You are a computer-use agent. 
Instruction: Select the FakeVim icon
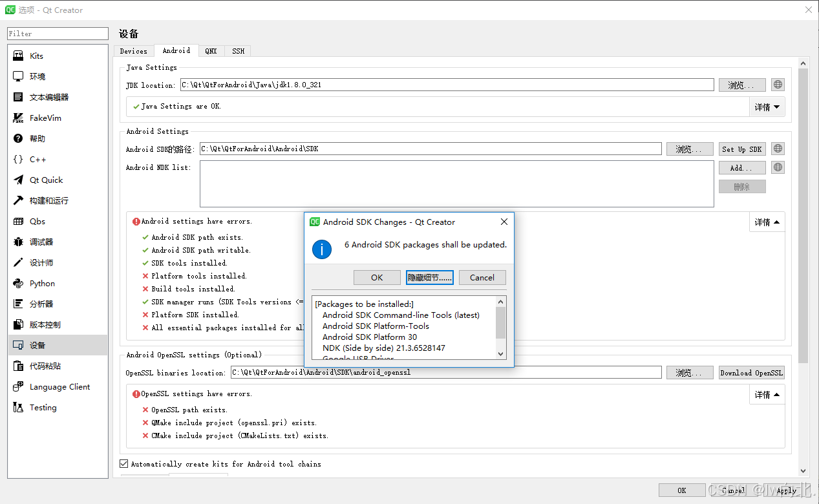[x=18, y=118]
